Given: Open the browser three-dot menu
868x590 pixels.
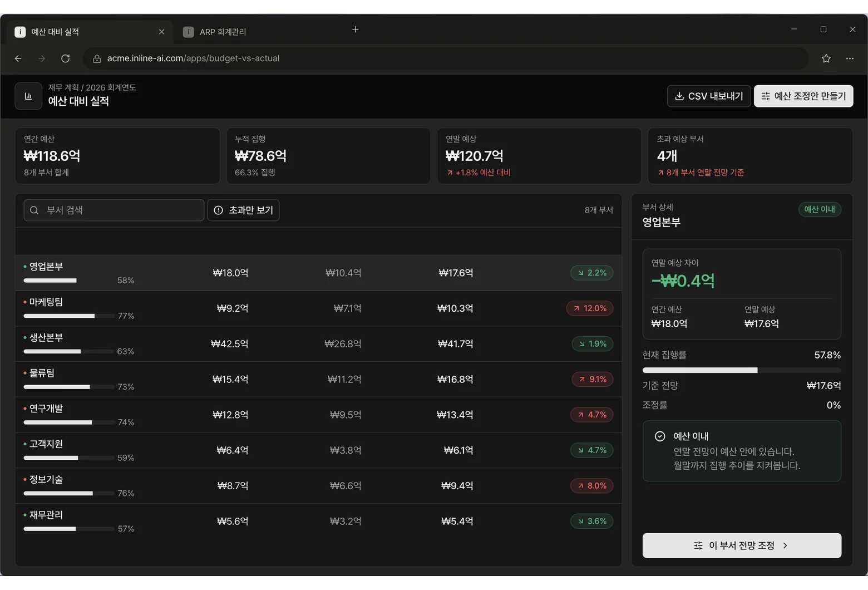Looking at the screenshot, I should point(850,58).
